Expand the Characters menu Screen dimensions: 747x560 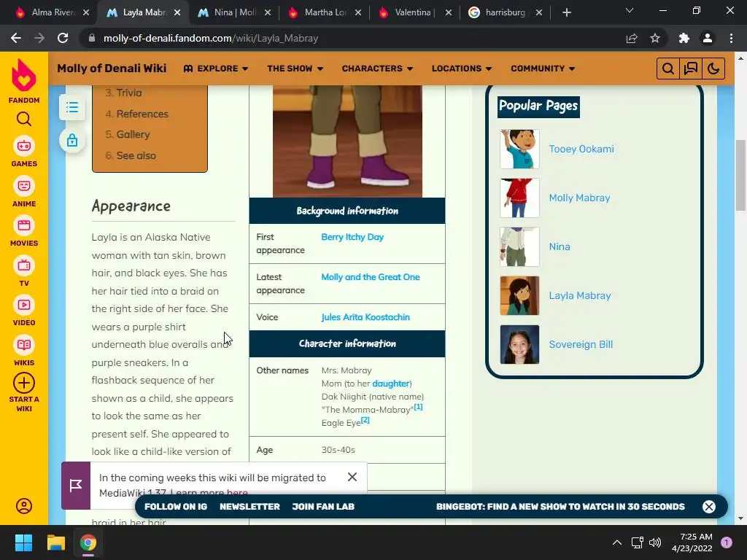coord(377,69)
